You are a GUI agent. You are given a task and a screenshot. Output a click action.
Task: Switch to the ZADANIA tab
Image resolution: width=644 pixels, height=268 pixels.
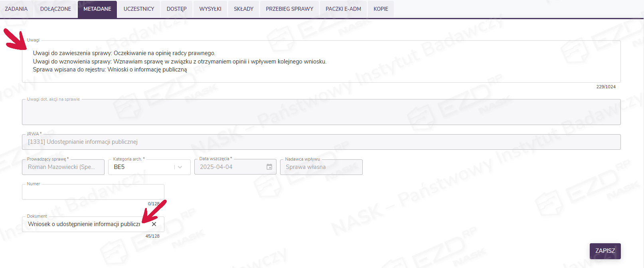pos(16,9)
